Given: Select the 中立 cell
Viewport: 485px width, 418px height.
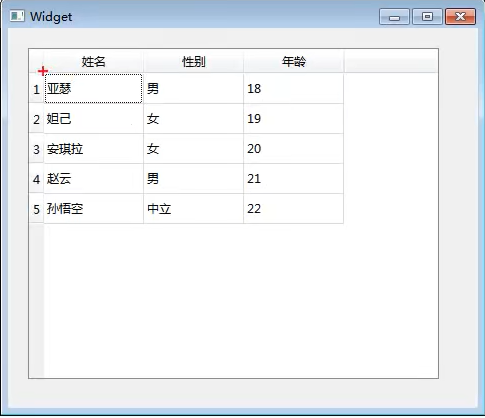Looking at the screenshot, I should [194, 209].
